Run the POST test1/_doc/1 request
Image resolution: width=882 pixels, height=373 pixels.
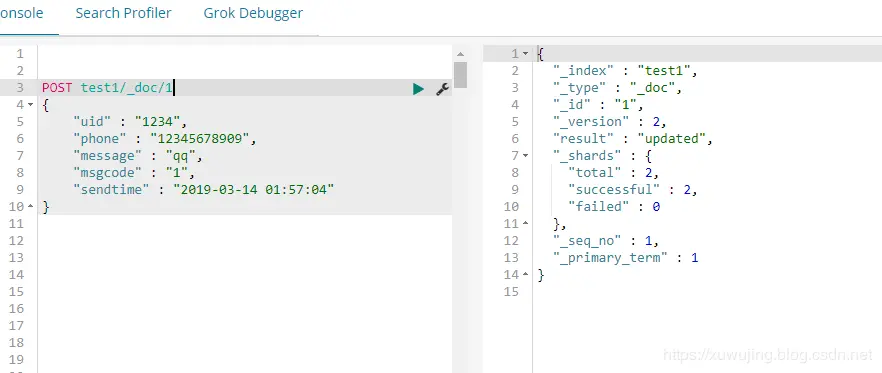pyautogui.click(x=418, y=88)
